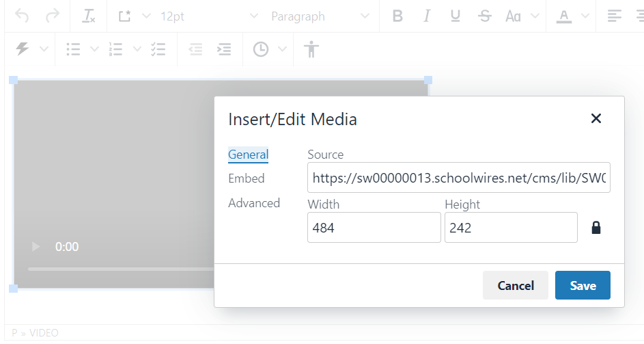The width and height of the screenshot is (644, 344).
Task: Apply the text color A button
Action: click(x=564, y=16)
